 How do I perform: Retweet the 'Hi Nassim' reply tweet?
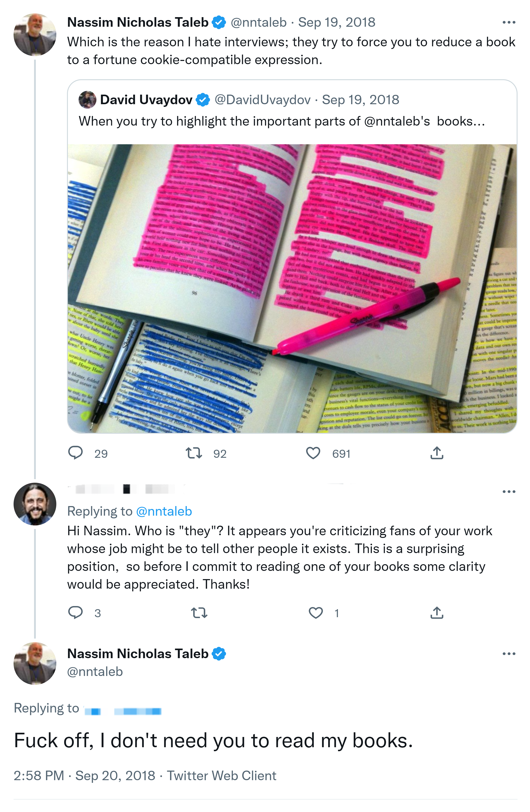tap(199, 613)
